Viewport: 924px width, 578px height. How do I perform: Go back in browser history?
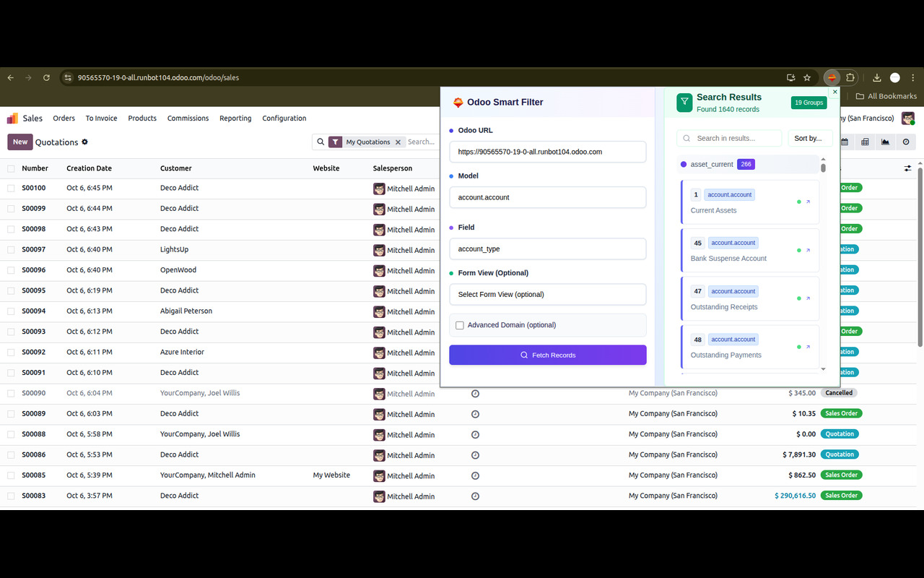[11, 77]
